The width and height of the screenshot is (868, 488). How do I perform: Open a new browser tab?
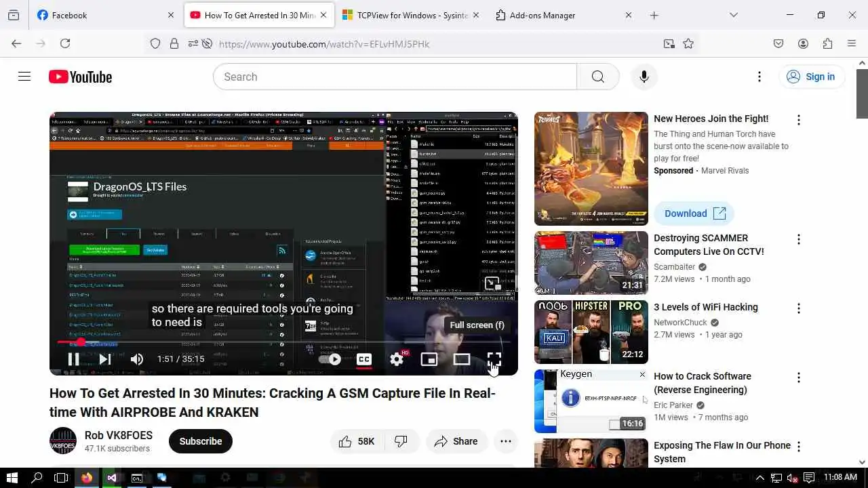point(654,15)
